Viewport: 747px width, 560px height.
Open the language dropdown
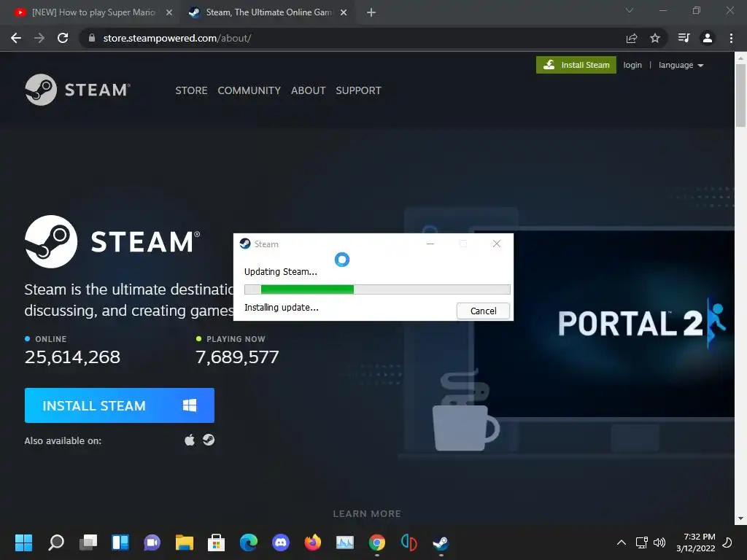tap(681, 65)
